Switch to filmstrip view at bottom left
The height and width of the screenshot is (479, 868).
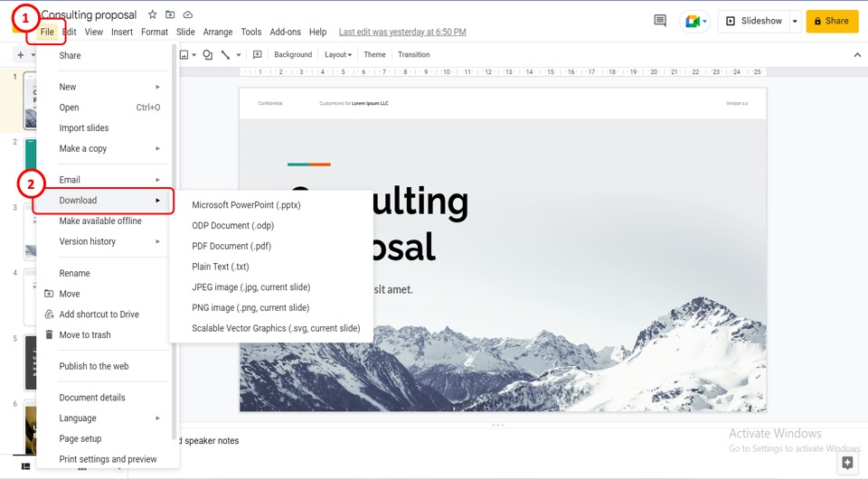25,466
